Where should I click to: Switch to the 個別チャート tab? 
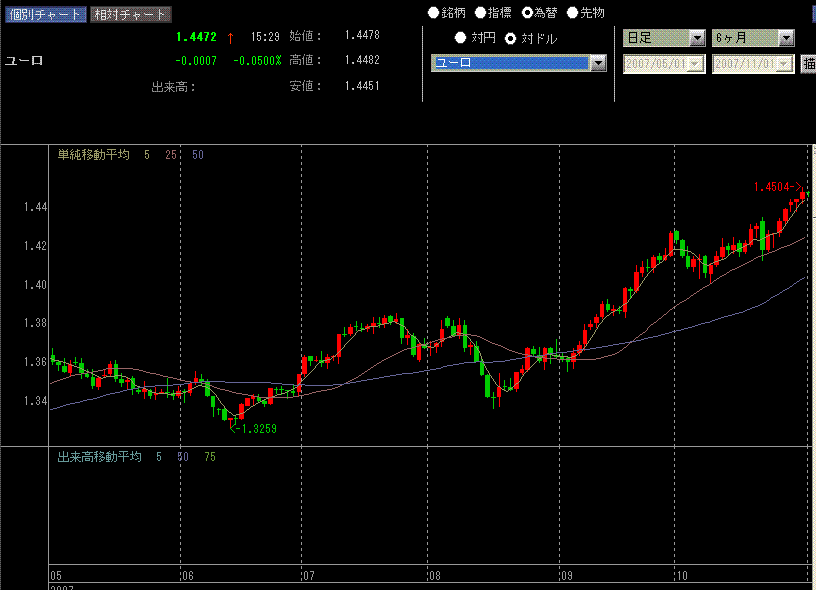(44, 15)
